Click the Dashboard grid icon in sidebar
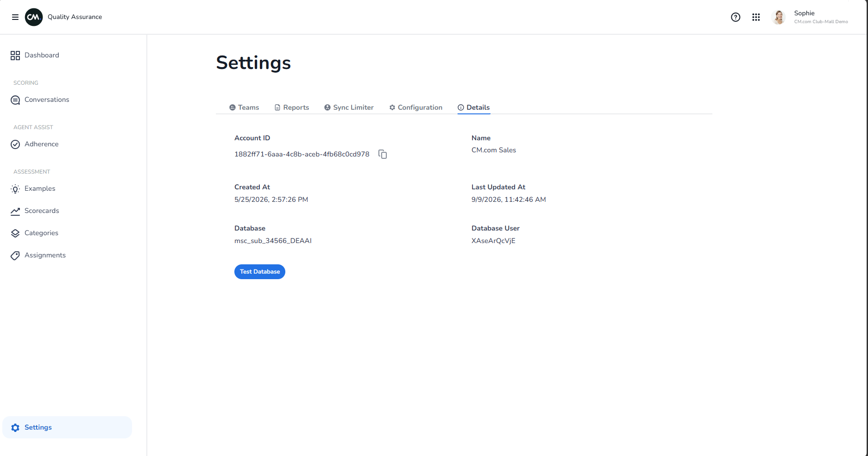 click(x=15, y=56)
